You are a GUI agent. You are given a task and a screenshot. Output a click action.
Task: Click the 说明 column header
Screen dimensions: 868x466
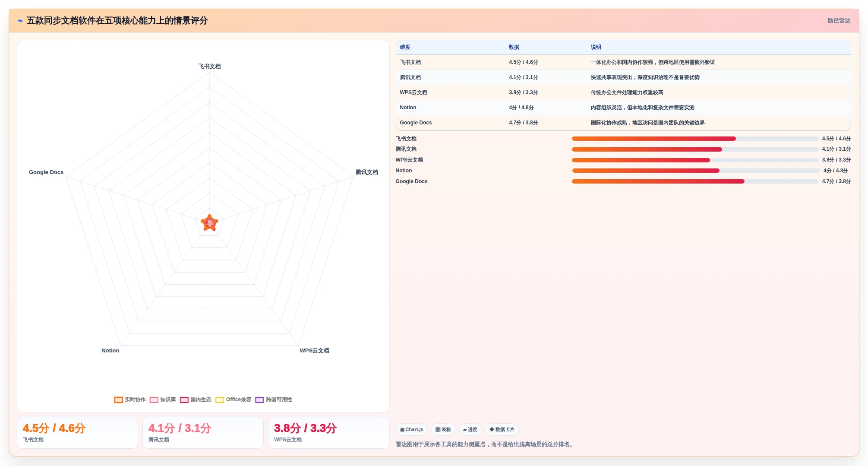[x=596, y=47]
